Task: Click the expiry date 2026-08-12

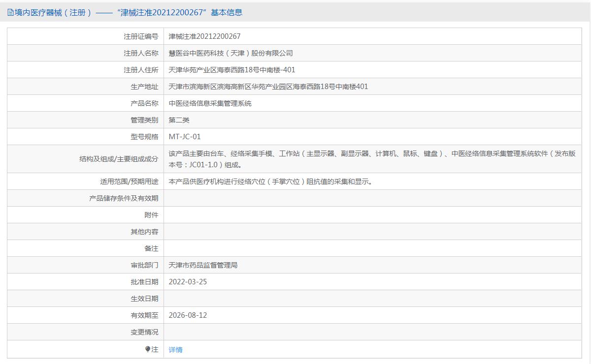Action: click(x=188, y=315)
